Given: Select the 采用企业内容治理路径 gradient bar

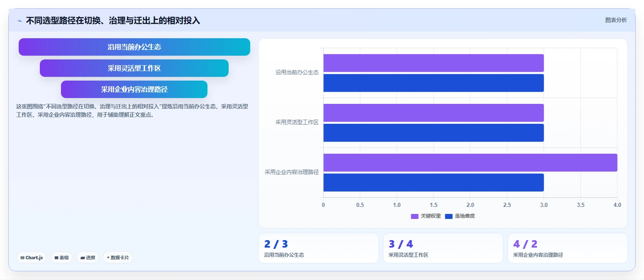Looking at the screenshot, I should [134, 89].
